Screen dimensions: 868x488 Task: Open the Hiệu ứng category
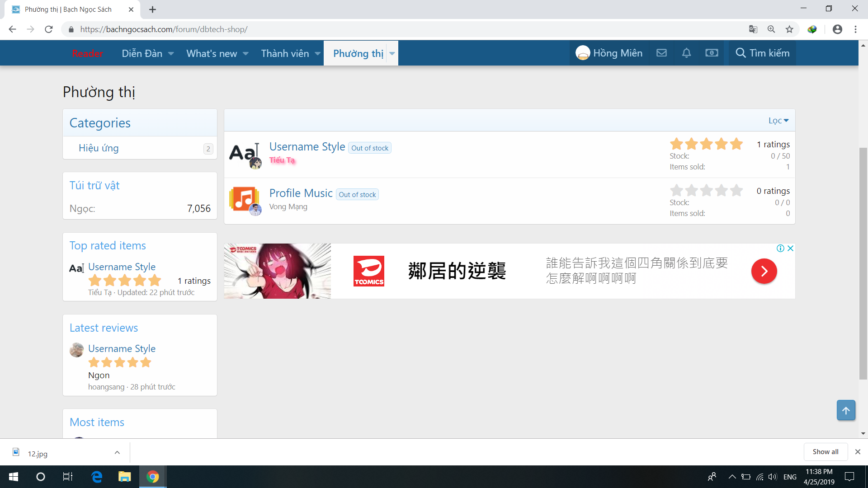click(x=99, y=148)
